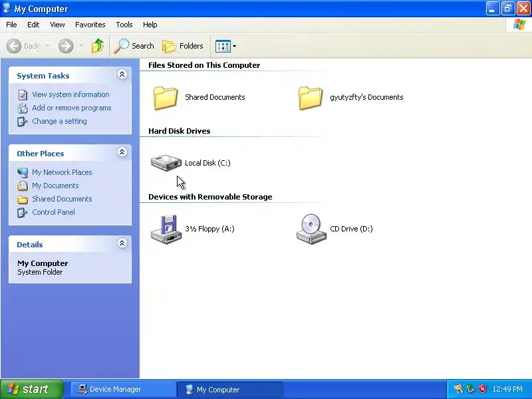Click the Windows flag logo in menu bar
Screen dimensions: 532x399
pyautogui.click(x=519, y=25)
